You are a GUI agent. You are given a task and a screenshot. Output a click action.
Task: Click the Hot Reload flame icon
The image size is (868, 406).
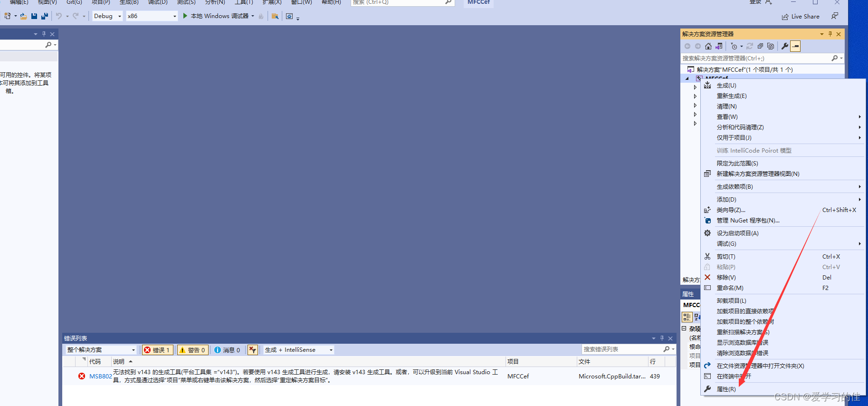click(261, 16)
